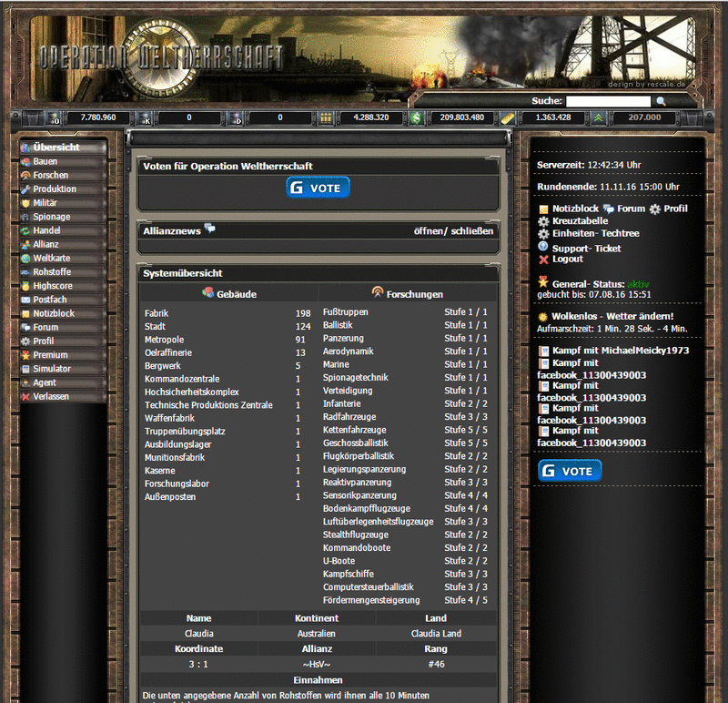
Task: Select the Premium star icon
Action: [x=25, y=354]
